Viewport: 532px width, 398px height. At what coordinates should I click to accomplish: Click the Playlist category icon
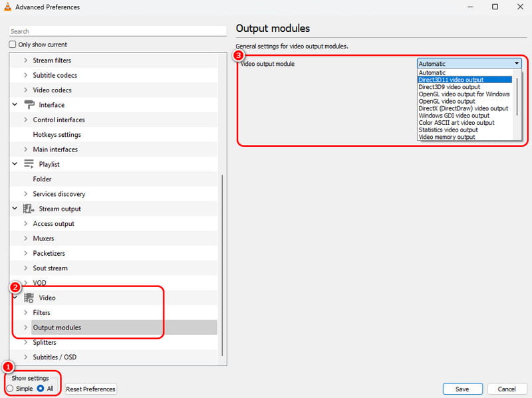click(29, 164)
